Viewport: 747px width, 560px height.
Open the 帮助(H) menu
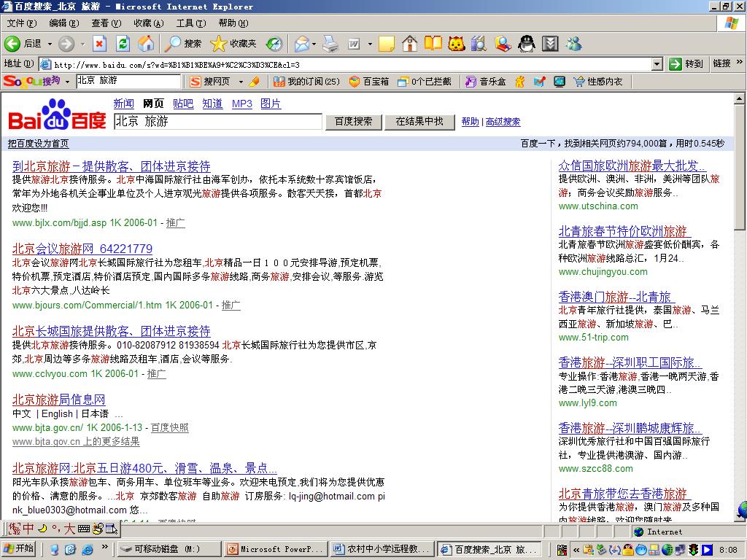(x=233, y=23)
